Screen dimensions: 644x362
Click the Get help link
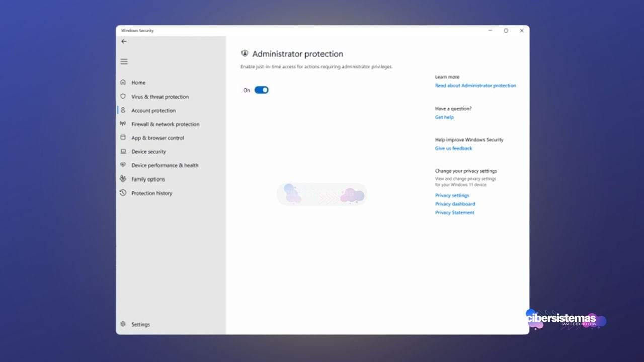click(444, 117)
